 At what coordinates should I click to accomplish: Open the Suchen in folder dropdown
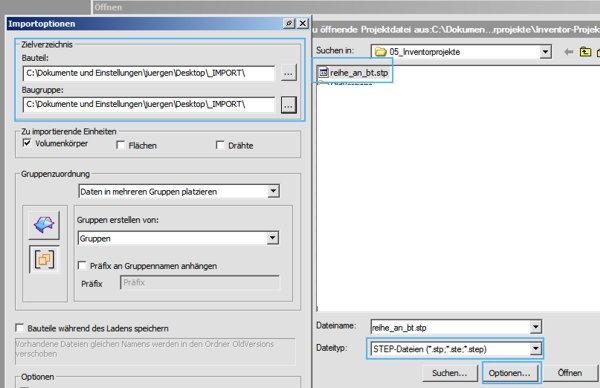(545, 52)
